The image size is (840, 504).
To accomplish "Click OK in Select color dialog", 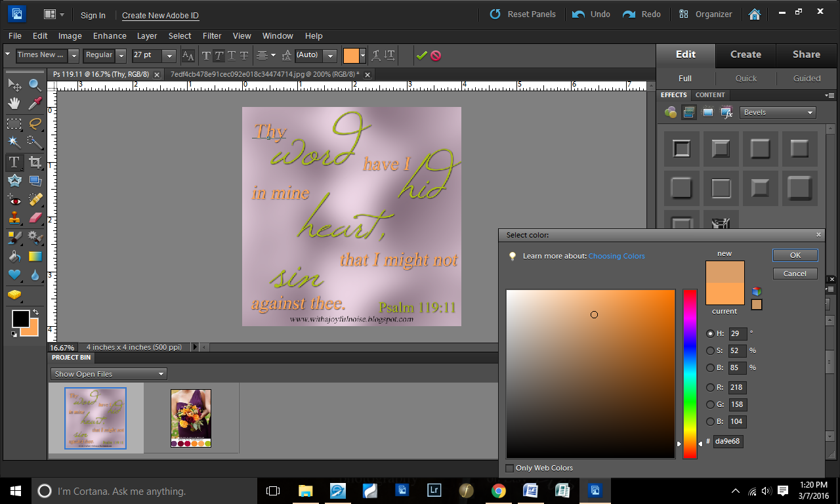I will pos(795,255).
